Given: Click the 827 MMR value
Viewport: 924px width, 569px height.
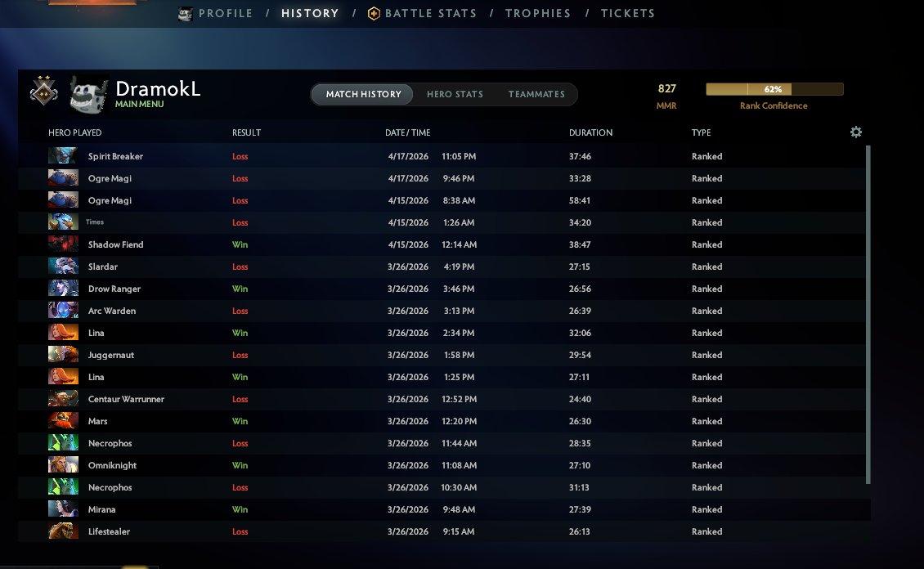Looking at the screenshot, I should 666,88.
